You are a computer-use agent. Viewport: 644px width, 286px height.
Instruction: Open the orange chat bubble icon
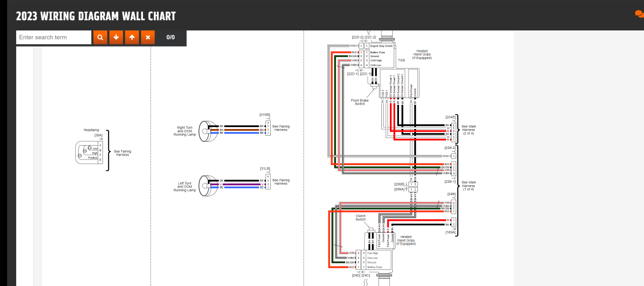(x=639, y=14)
